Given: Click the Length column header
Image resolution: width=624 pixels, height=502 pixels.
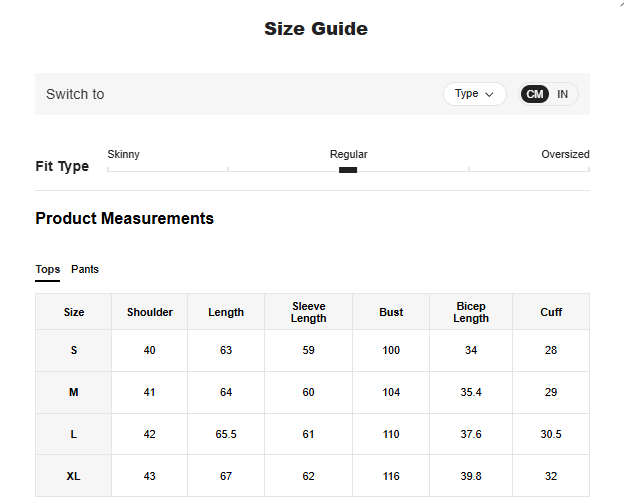Looking at the screenshot, I should (226, 312).
